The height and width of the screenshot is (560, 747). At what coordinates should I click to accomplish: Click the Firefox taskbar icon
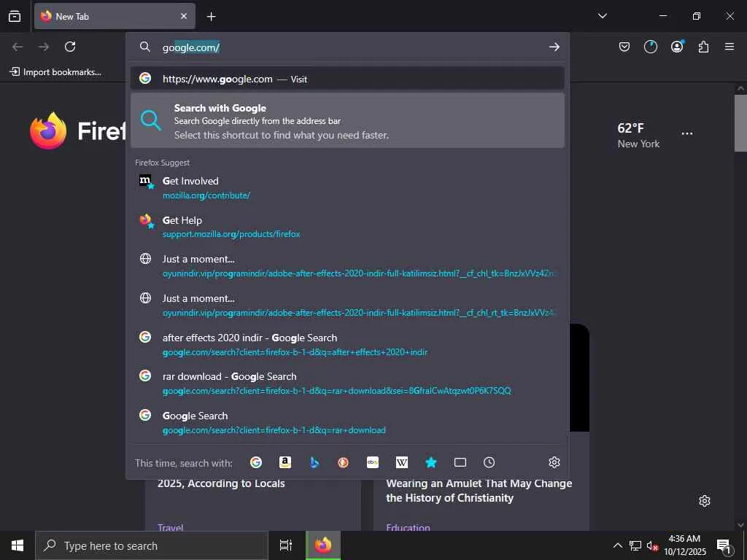coord(323,545)
